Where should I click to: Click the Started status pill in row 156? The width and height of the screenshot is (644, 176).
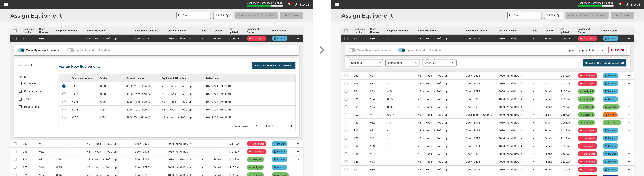click(610, 115)
